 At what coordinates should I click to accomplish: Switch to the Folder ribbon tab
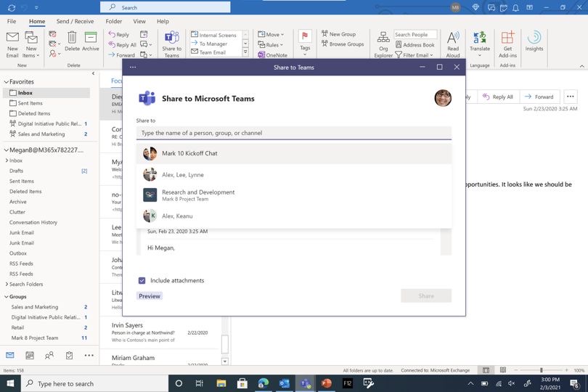pyautogui.click(x=114, y=21)
